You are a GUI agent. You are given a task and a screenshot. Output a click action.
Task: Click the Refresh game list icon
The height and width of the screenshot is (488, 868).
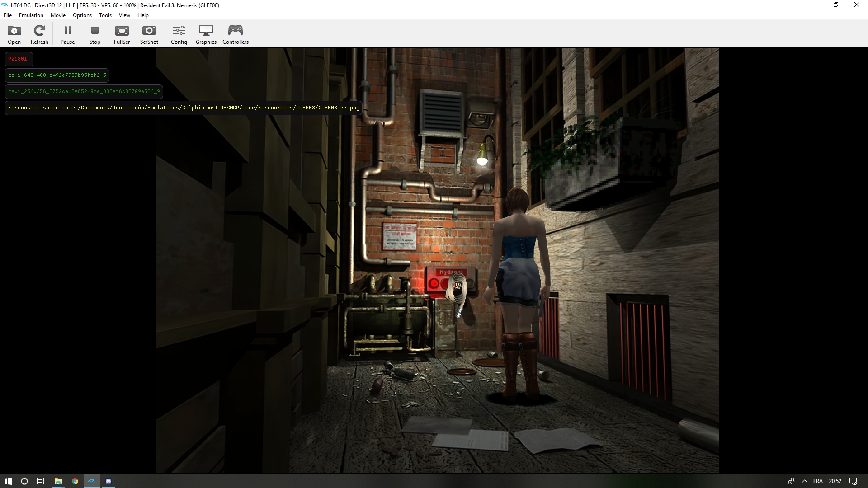point(39,35)
